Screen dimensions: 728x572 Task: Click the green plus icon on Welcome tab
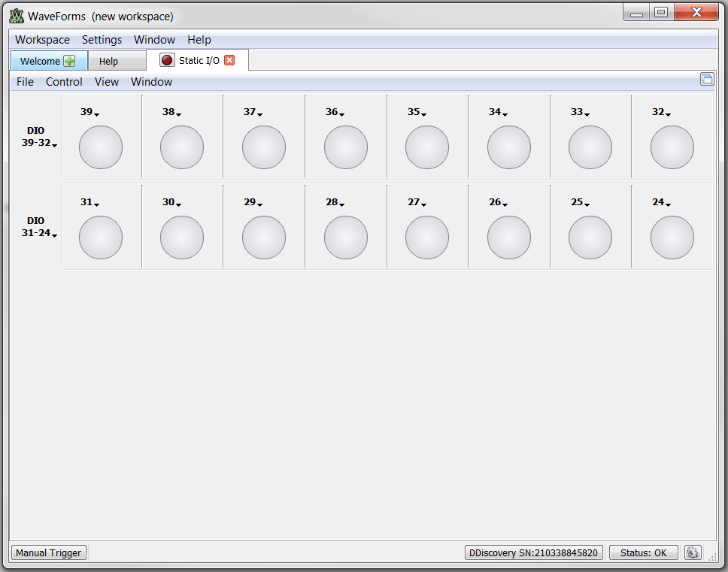(69, 61)
